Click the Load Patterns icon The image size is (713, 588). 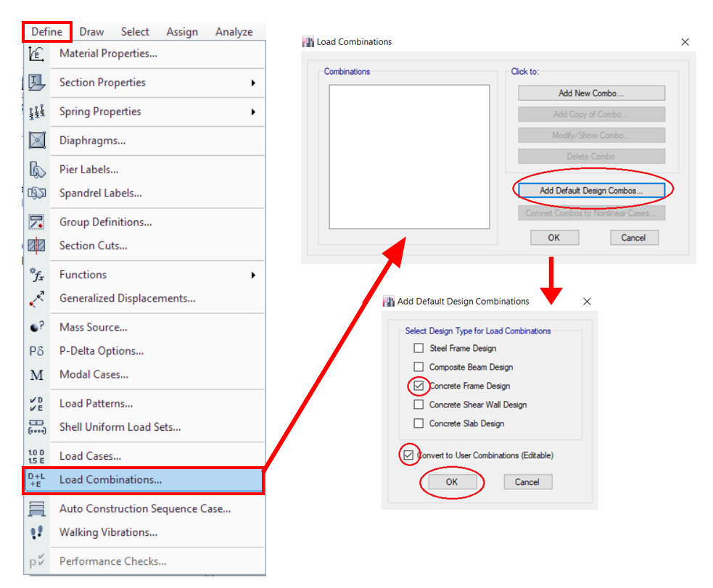pyautogui.click(x=37, y=404)
